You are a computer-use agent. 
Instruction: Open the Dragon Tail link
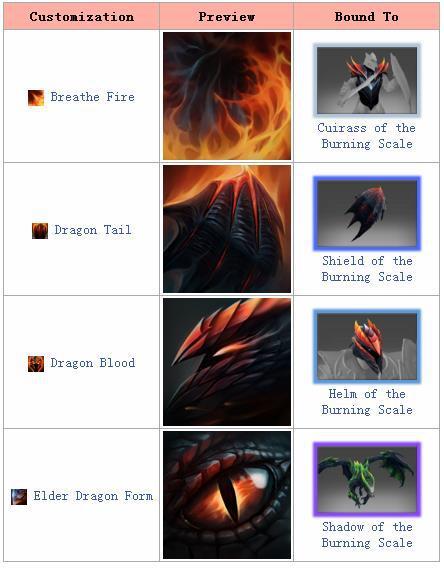[93, 230]
